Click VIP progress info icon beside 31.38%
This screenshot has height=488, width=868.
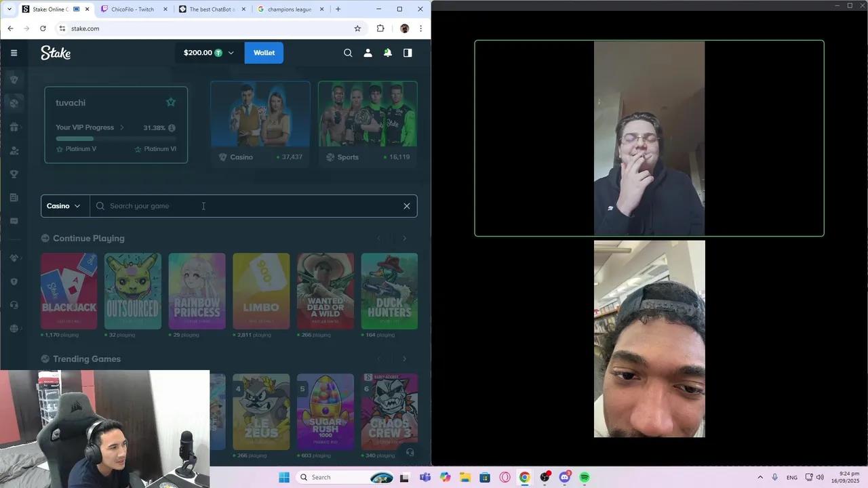pyautogui.click(x=172, y=127)
